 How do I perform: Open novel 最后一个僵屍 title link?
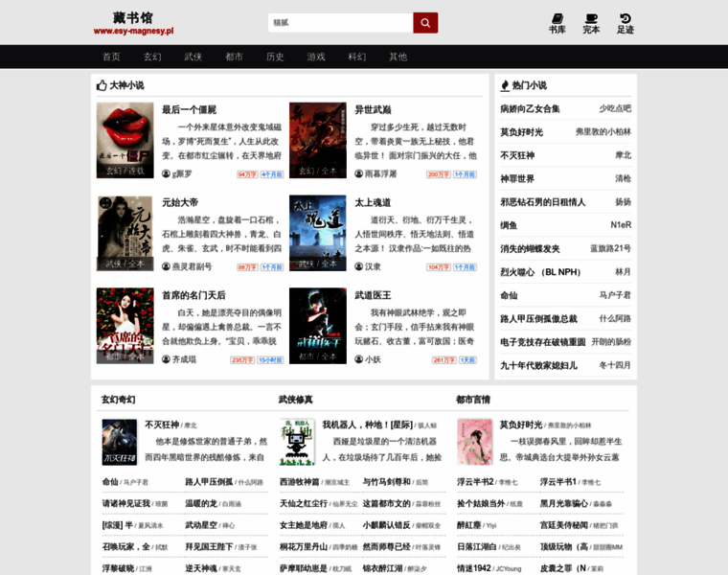point(189,110)
